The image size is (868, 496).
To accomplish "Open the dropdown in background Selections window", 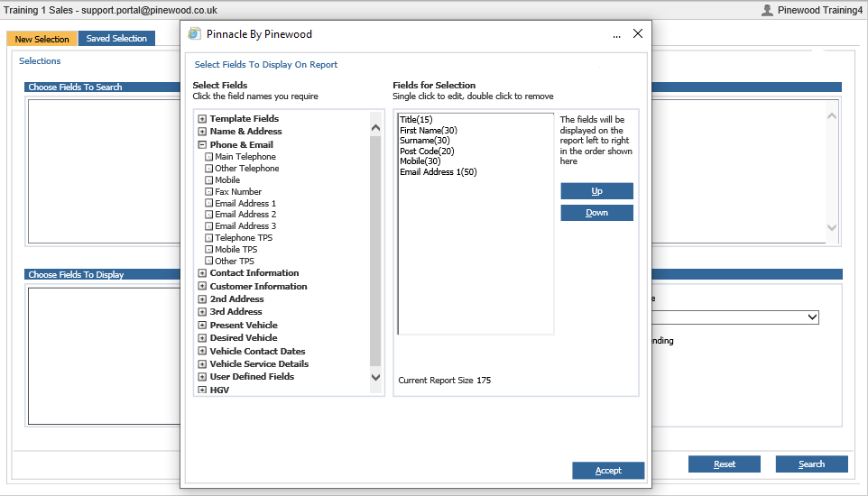I will coord(812,317).
